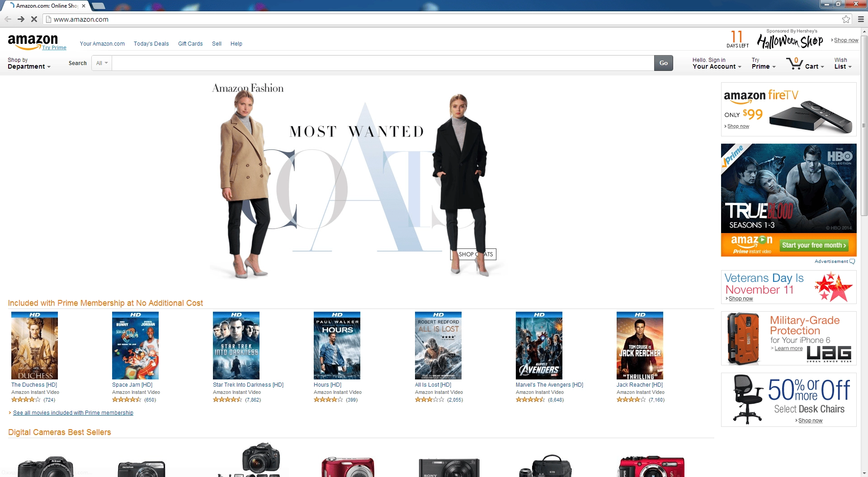
Task: Open the Wish List dropdown
Action: point(843,63)
